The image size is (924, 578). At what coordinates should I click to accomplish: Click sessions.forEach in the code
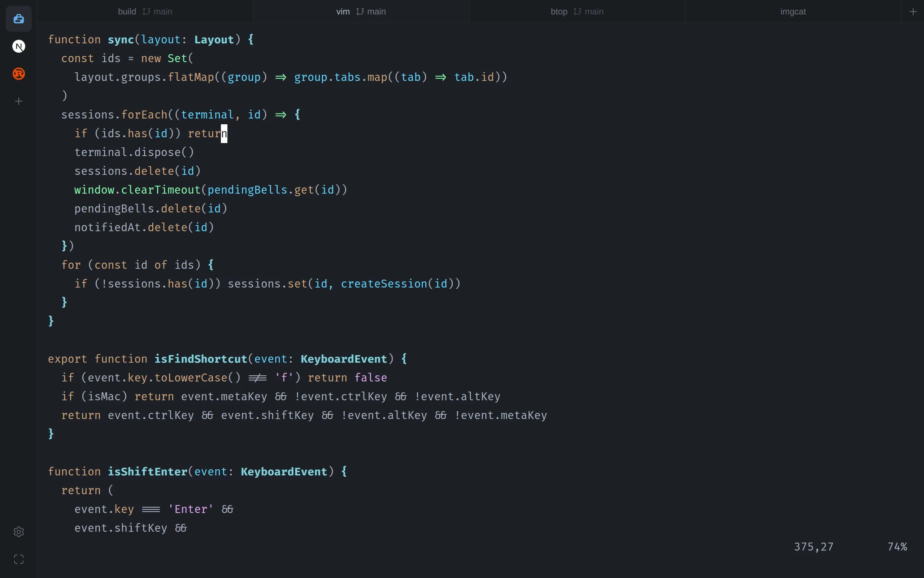tap(114, 115)
